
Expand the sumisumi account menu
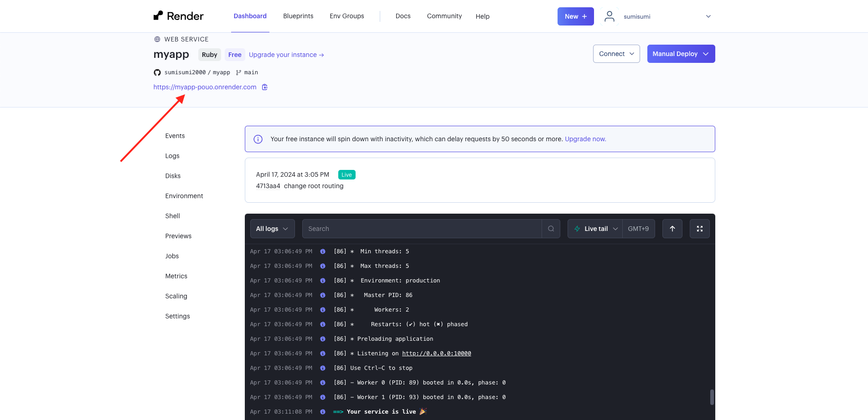708,16
